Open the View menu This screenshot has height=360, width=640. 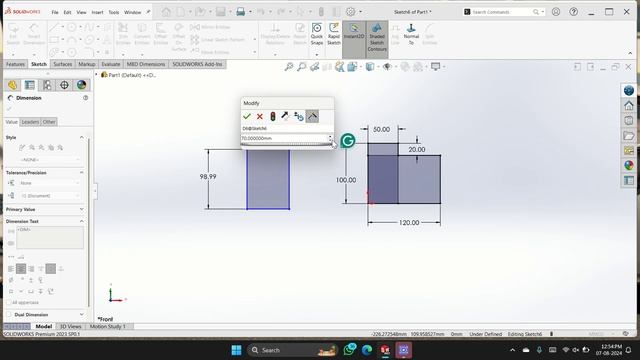click(x=81, y=12)
